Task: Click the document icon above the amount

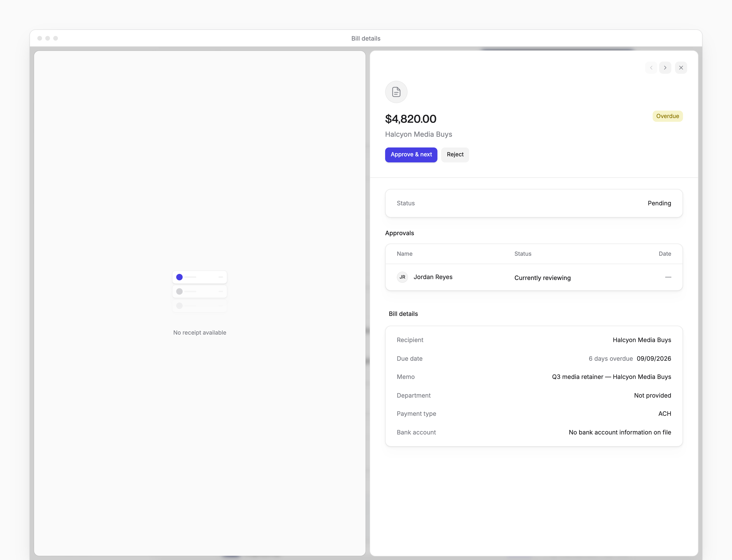Action: [x=396, y=92]
